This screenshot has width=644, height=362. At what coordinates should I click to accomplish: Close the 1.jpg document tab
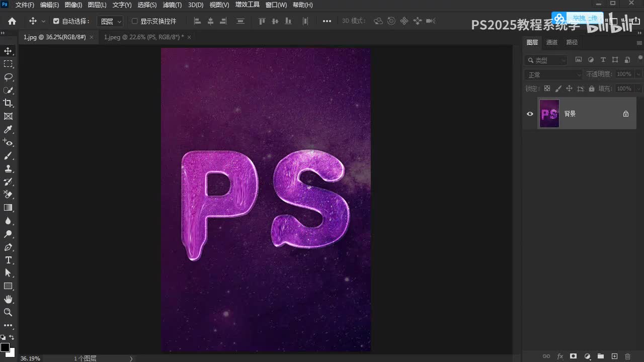92,37
